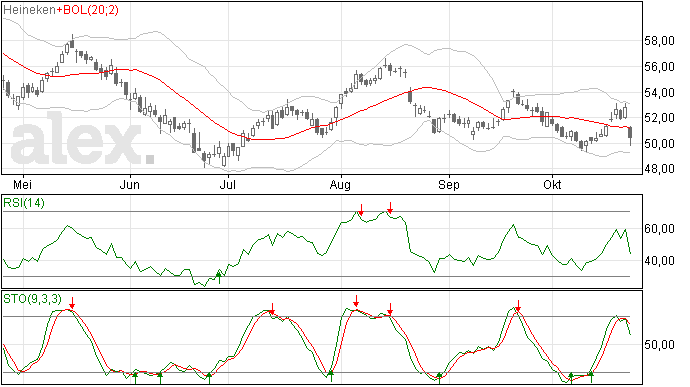This screenshot has height=387, width=690.
Task: Click the RSI(14) panel label
Action: coord(24,203)
